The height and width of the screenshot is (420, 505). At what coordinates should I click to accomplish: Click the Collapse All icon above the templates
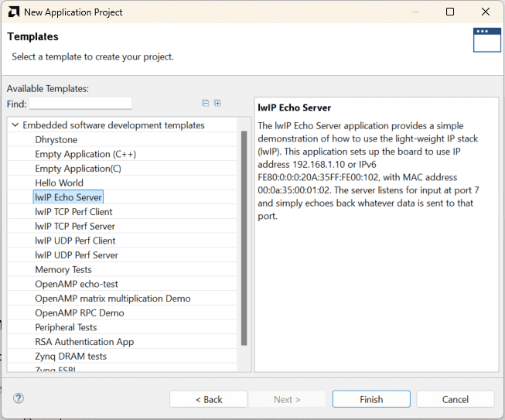(206, 103)
